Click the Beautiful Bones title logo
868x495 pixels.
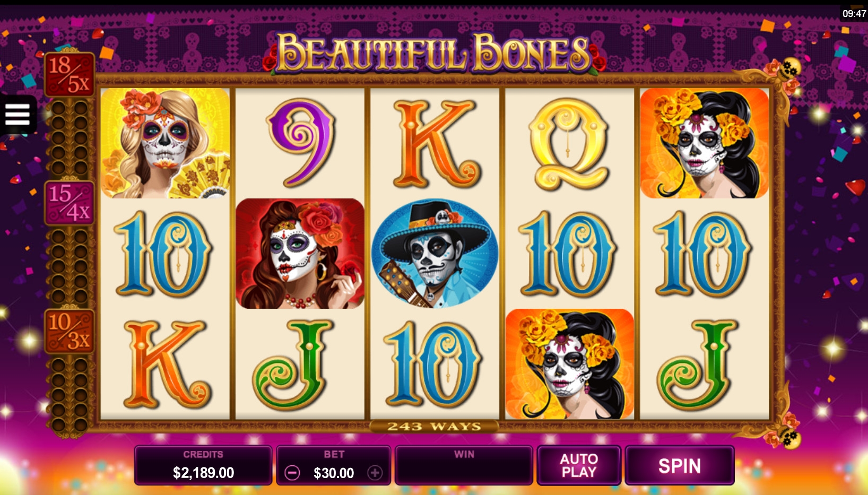coord(434,52)
